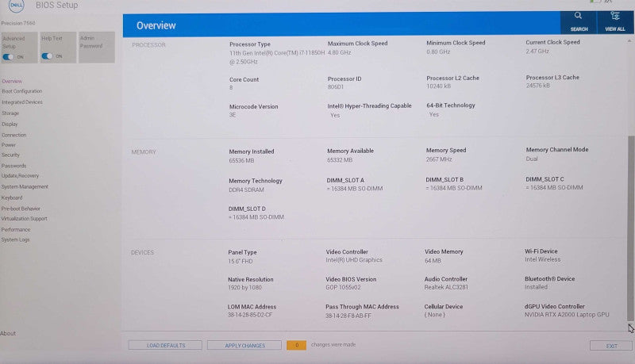635x364 pixels.
Task: Open Pre-boot Behavior section
Action: pos(21,209)
